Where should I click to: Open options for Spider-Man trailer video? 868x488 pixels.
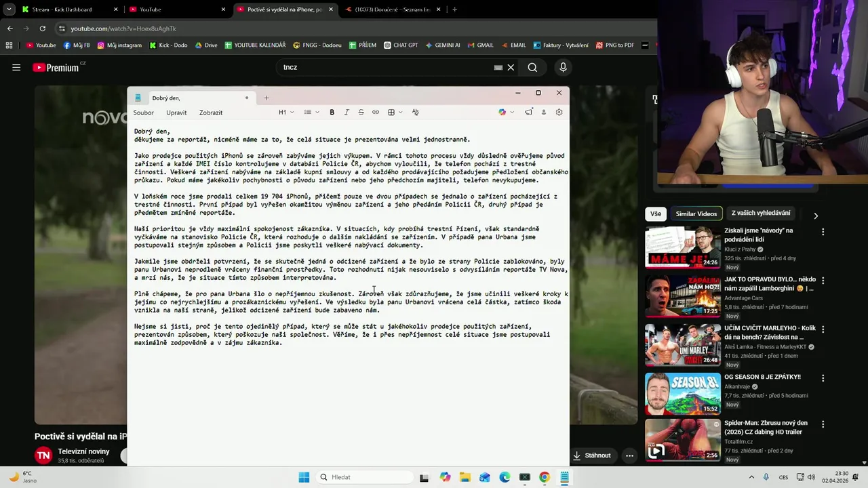823,424
